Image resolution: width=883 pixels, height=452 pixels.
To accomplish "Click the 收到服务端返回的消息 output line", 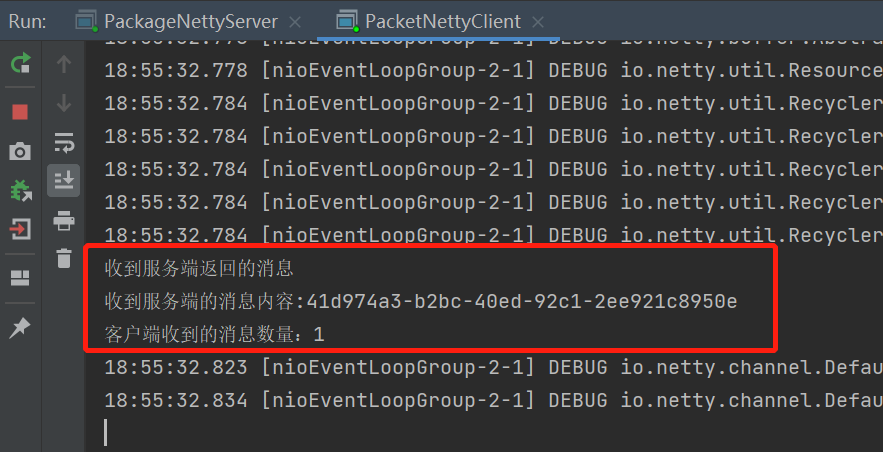I will pos(200,268).
